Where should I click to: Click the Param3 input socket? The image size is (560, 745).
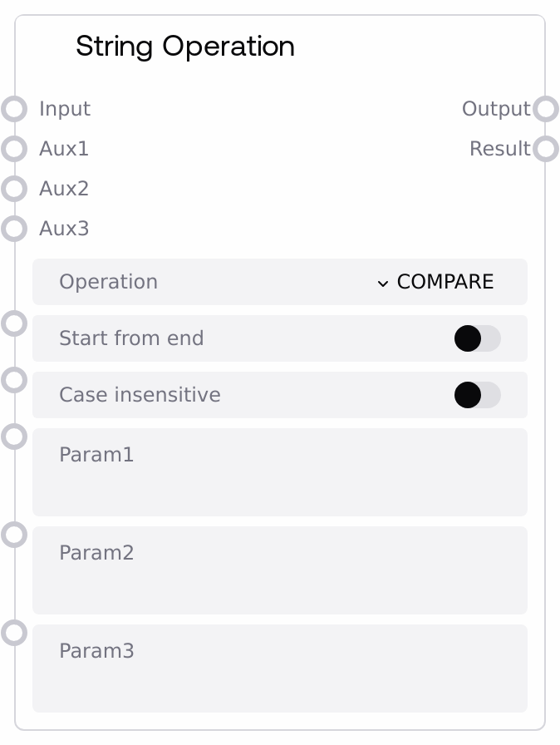(14, 633)
